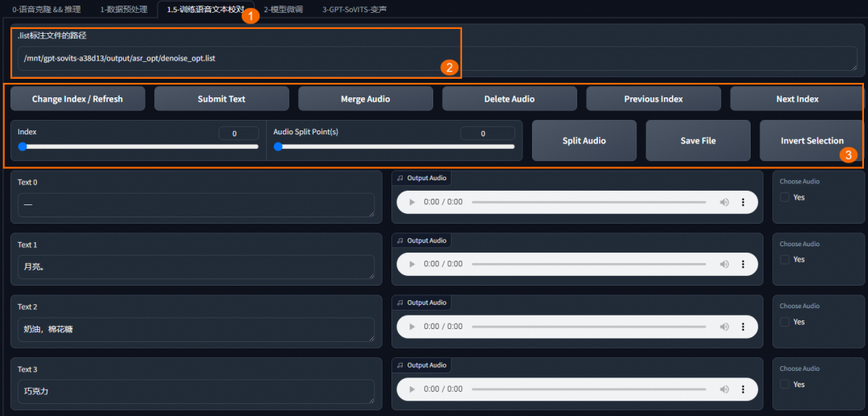Check Yes for the Text 1 audio

[x=784, y=259]
